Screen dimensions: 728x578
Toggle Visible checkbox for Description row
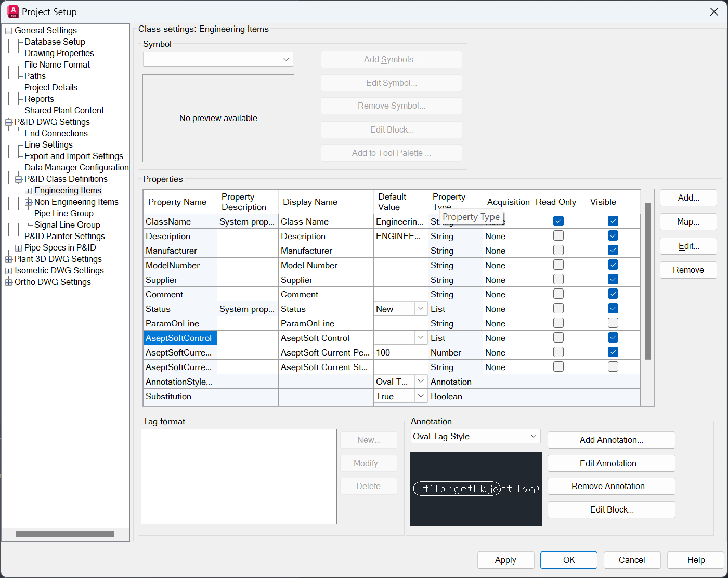click(x=613, y=235)
